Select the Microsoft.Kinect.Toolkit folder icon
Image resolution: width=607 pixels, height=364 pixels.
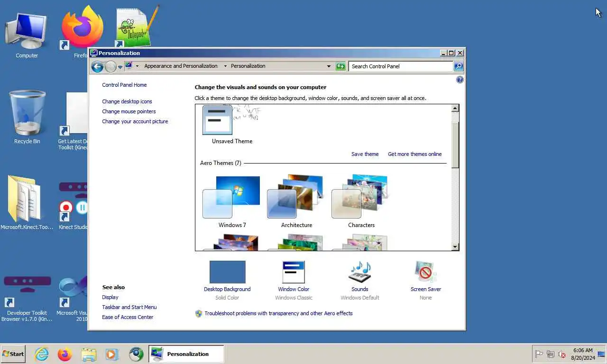tap(27, 203)
